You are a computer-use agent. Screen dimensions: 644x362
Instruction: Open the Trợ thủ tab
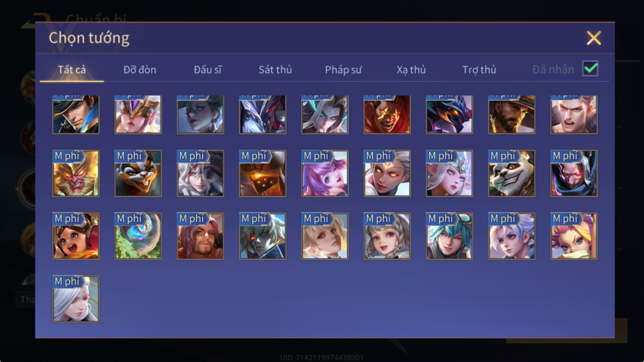(x=479, y=70)
